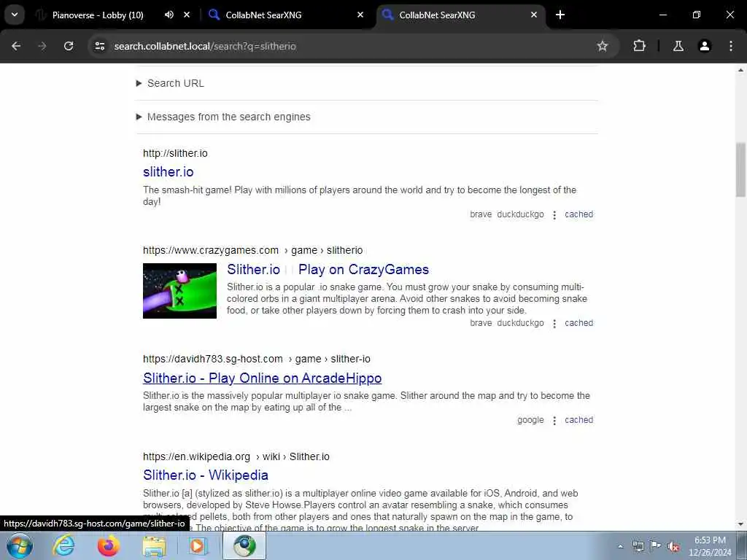The width and height of the screenshot is (747, 560).
Task: Go back to the previous page
Action: click(x=16, y=46)
